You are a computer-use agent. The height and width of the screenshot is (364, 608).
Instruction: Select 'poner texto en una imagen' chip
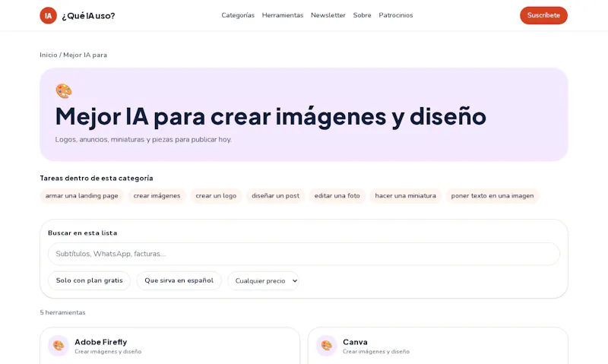coord(492,196)
